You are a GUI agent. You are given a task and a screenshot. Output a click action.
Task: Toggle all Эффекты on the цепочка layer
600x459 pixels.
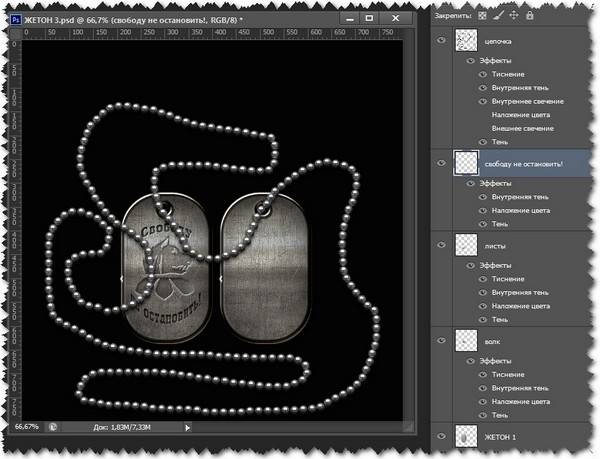(470, 60)
